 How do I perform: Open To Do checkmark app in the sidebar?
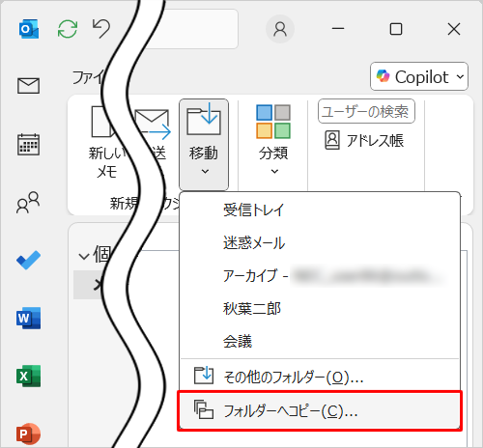point(28,260)
